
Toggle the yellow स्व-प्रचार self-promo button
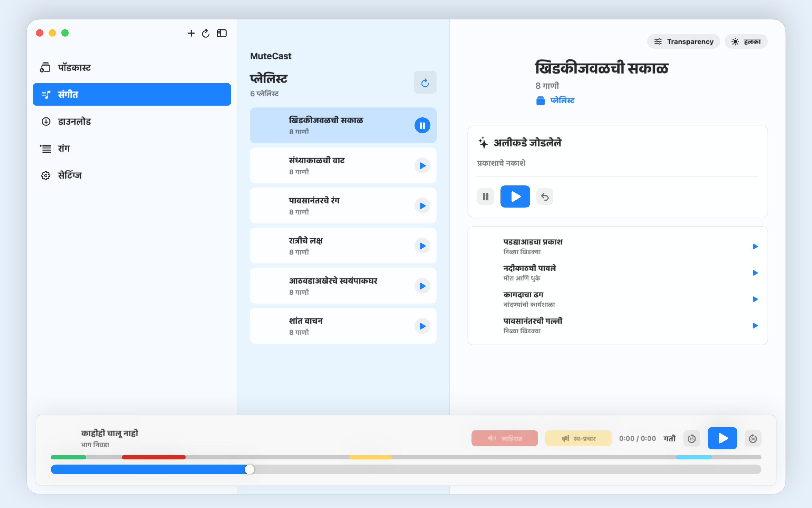[x=578, y=438]
